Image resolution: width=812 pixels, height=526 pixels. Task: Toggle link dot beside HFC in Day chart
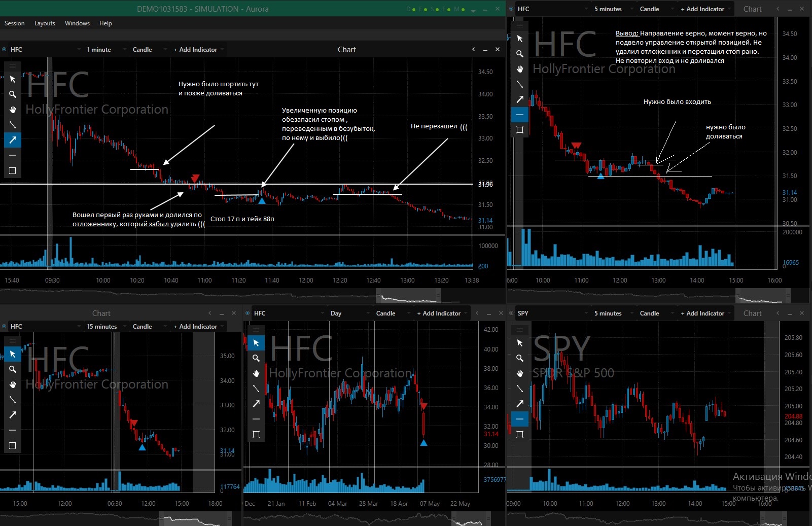point(248,313)
